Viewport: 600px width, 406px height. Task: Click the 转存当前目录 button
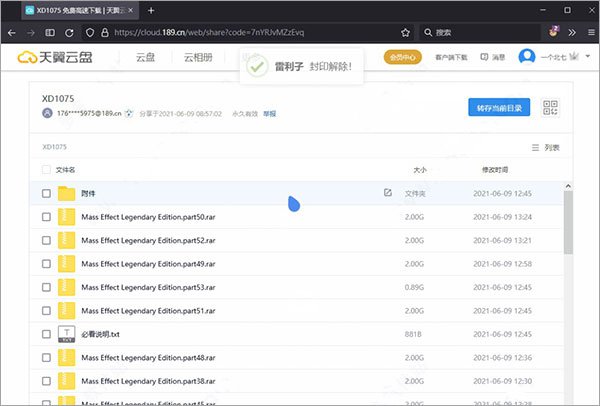499,108
